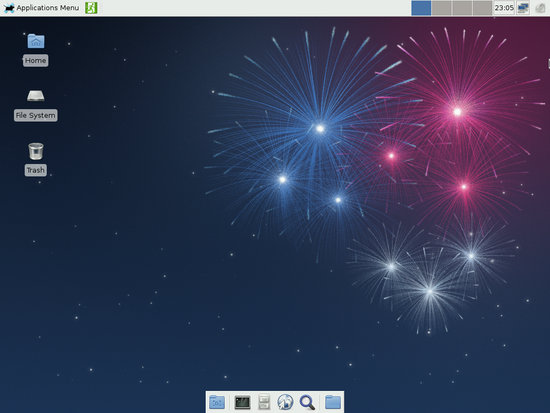
Task: Select the File System drive icon
Action: [x=36, y=96]
